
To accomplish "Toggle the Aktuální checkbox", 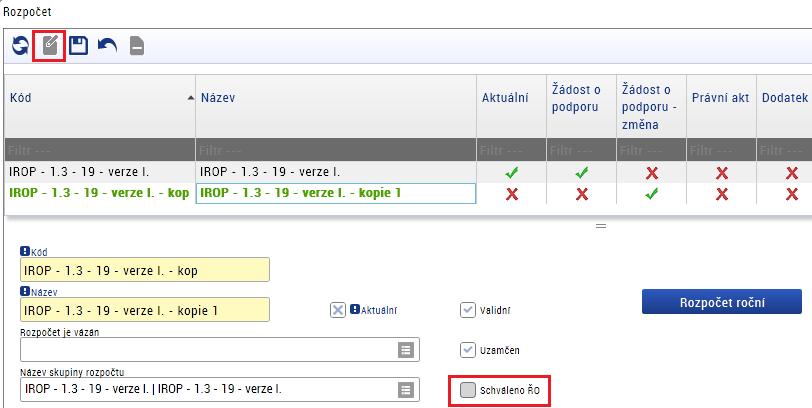I will [338, 310].
